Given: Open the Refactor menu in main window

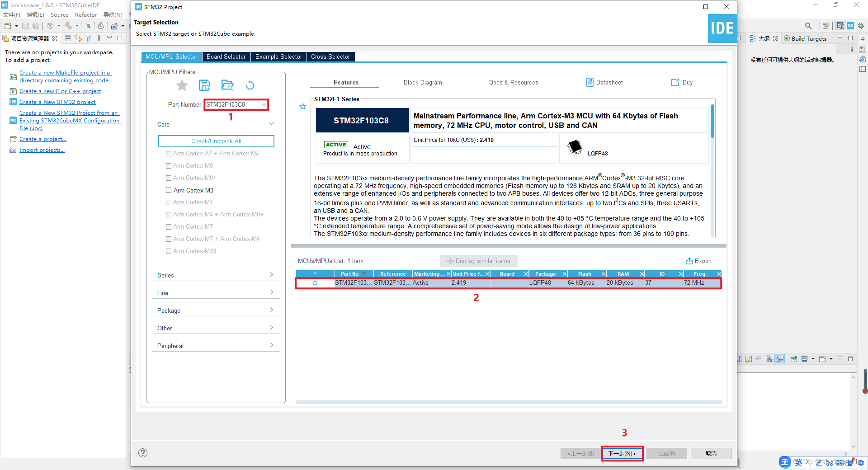Looking at the screenshot, I should coord(86,15).
